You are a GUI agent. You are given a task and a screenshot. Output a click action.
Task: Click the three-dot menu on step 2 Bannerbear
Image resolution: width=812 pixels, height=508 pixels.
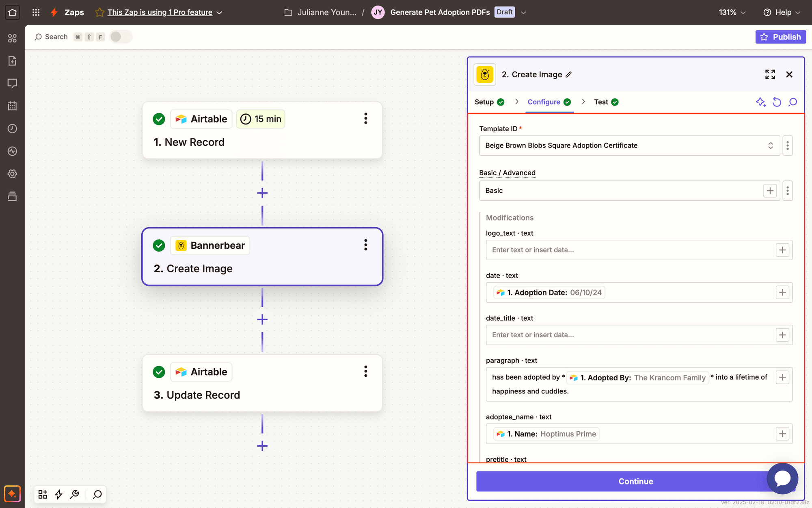click(x=366, y=245)
